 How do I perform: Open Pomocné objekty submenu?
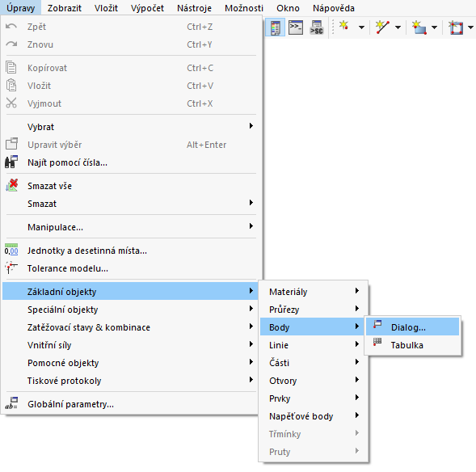pos(130,363)
